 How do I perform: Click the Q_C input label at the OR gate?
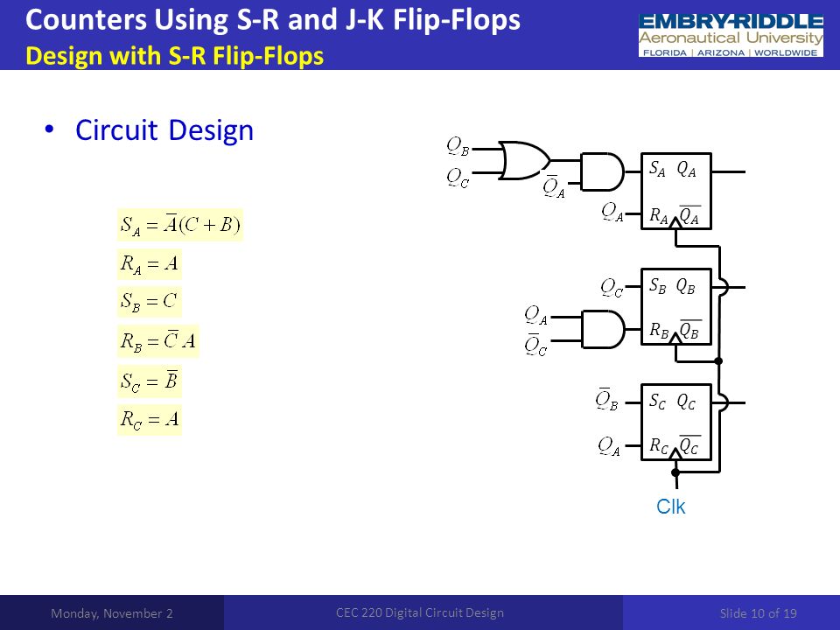(x=458, y=178)
